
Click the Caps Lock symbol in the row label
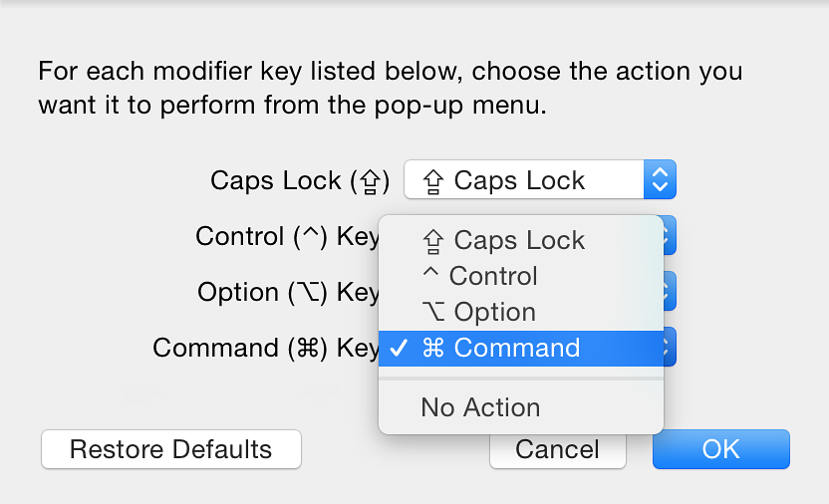click(x=370, y=182)
